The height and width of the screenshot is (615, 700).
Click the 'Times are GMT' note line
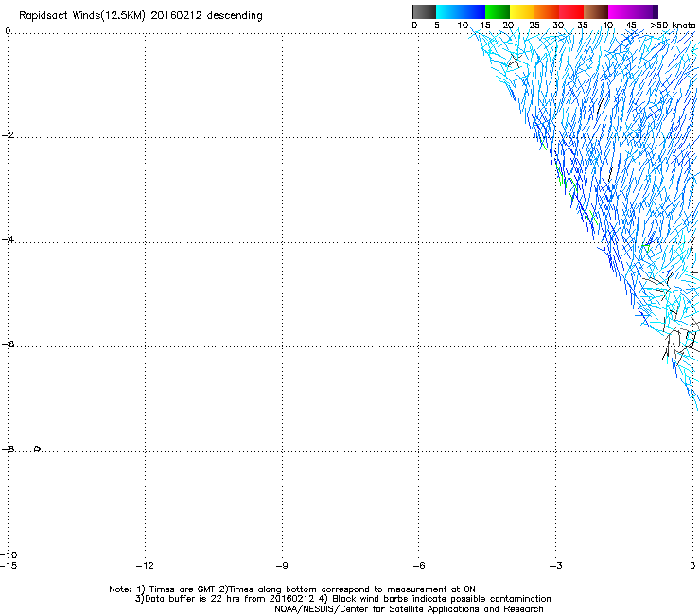coord(292,589)
